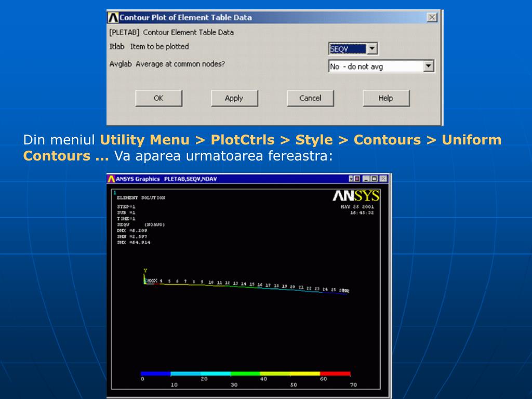Image resolution: width=532 pixels, height=399 pixels.
Task: Maximize the ANSYS Graphics window
Action: tap(374, 179)
